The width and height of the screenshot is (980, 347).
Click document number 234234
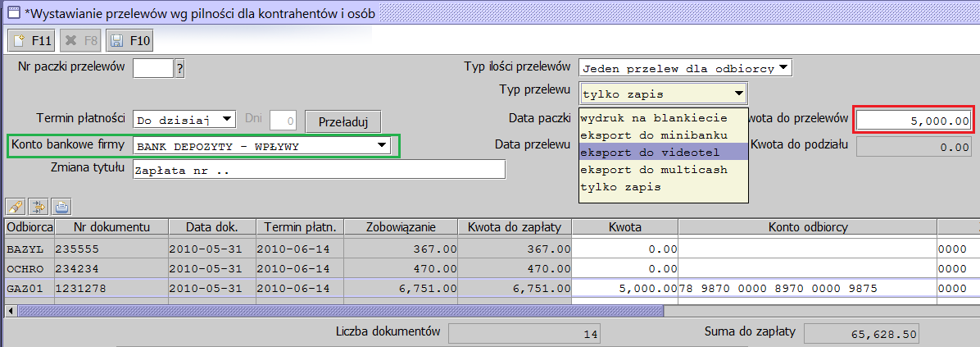click(x=111, y=269)
